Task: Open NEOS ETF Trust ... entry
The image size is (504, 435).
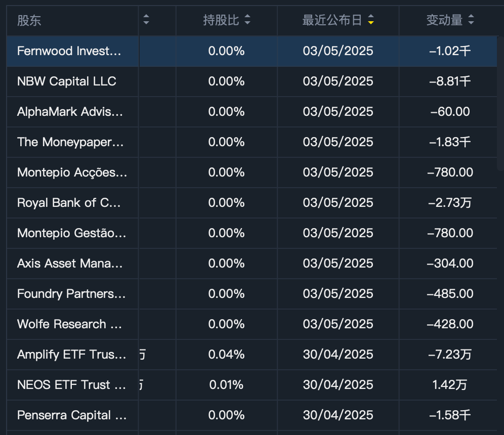Action: click(71, 385)
